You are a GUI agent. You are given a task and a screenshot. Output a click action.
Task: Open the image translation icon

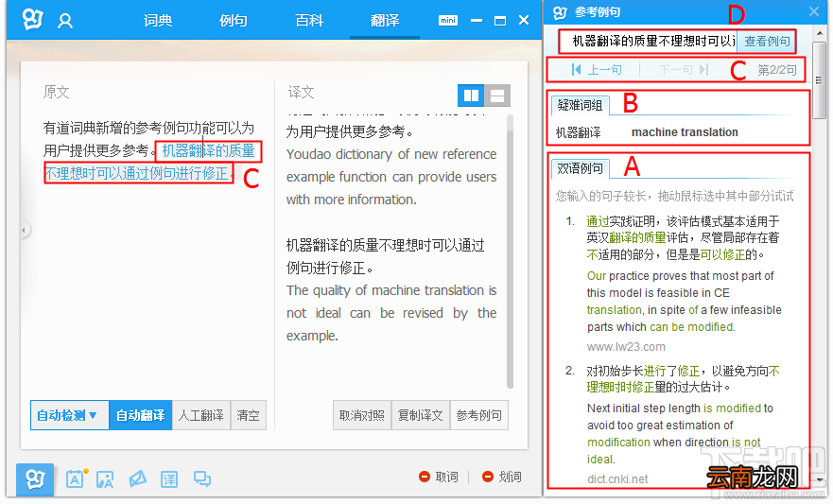click(x=105, y=479)
